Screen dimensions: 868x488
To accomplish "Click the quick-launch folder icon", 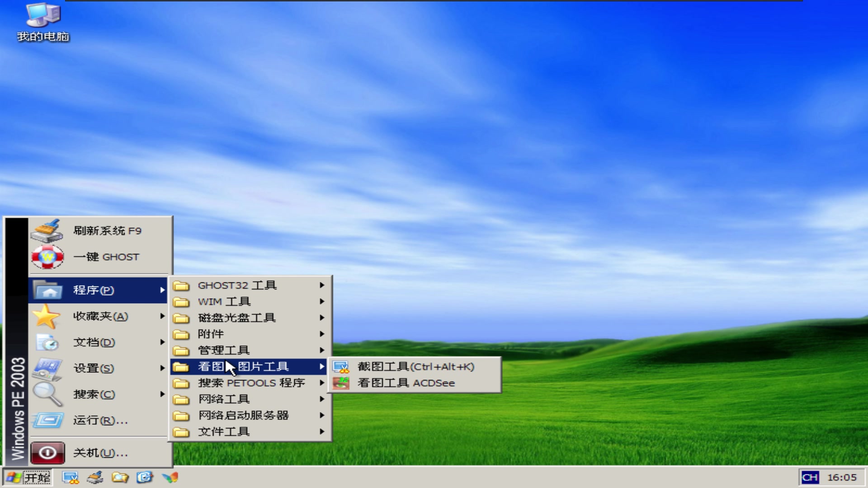I will pos(120,478).
